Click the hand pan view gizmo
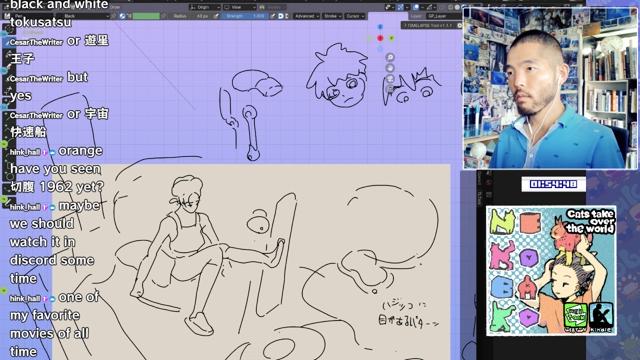Viewport: 640px width, 360px height. [x=390, y=68]
